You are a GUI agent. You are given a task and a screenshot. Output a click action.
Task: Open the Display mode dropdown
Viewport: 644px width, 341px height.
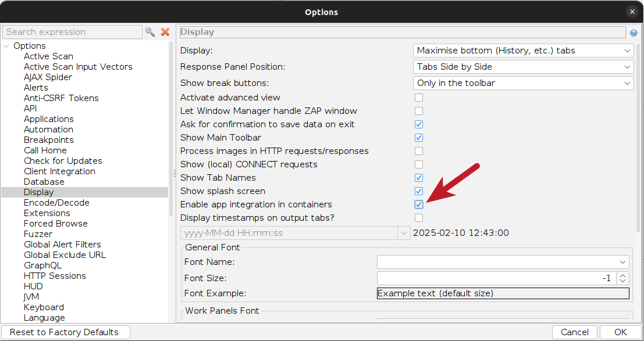[x=523, y=51]
